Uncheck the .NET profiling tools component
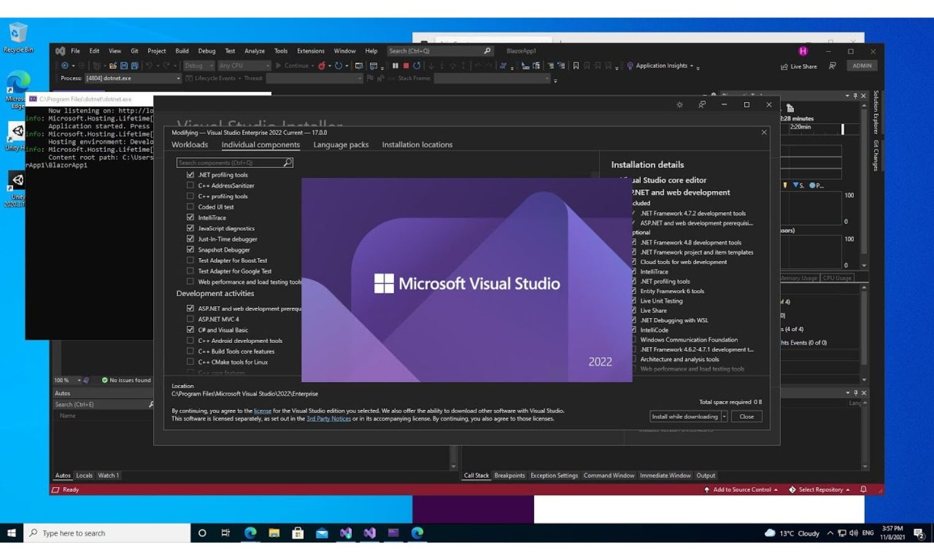This screenshot has height=560, width=934. 191,175
